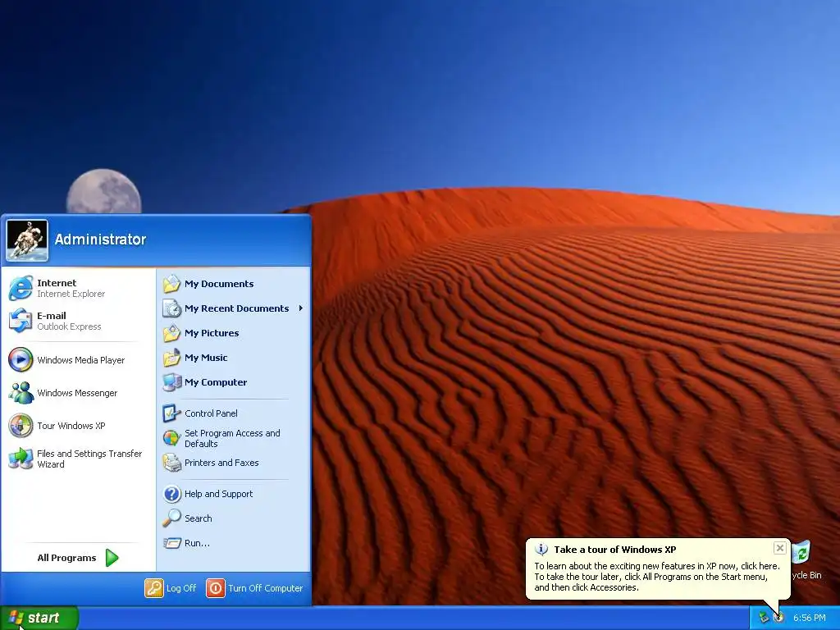This screenshot has width=840, height=630.
Task: Click the 6:56 PM taskbar clock
Action: (x=810, y=618)
